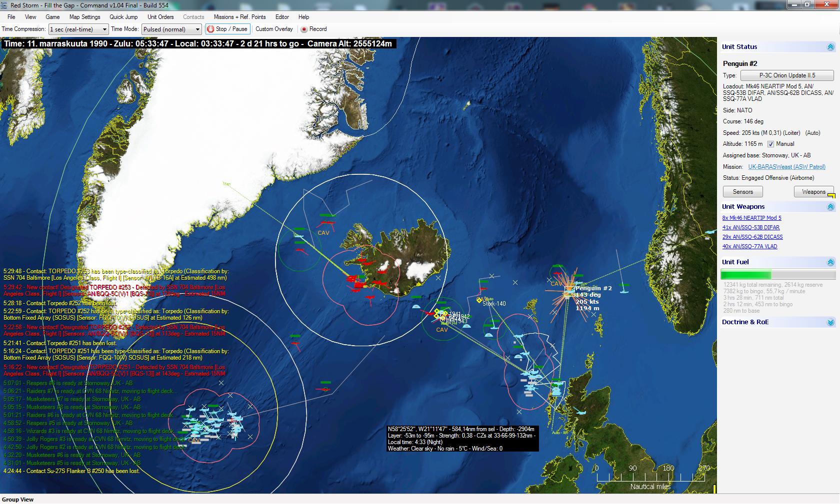
Task: Open the UK-BARASWeast (ASW Patrol) mission link
Action: (786, 167)
